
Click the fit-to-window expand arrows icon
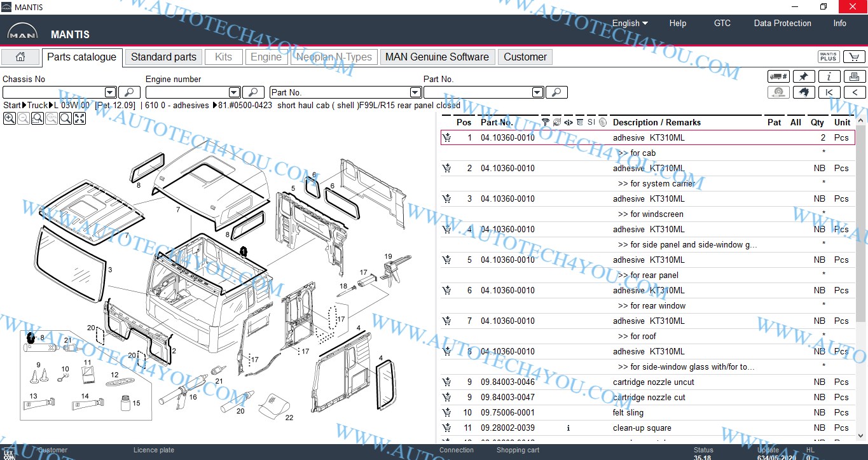[79, 118]
